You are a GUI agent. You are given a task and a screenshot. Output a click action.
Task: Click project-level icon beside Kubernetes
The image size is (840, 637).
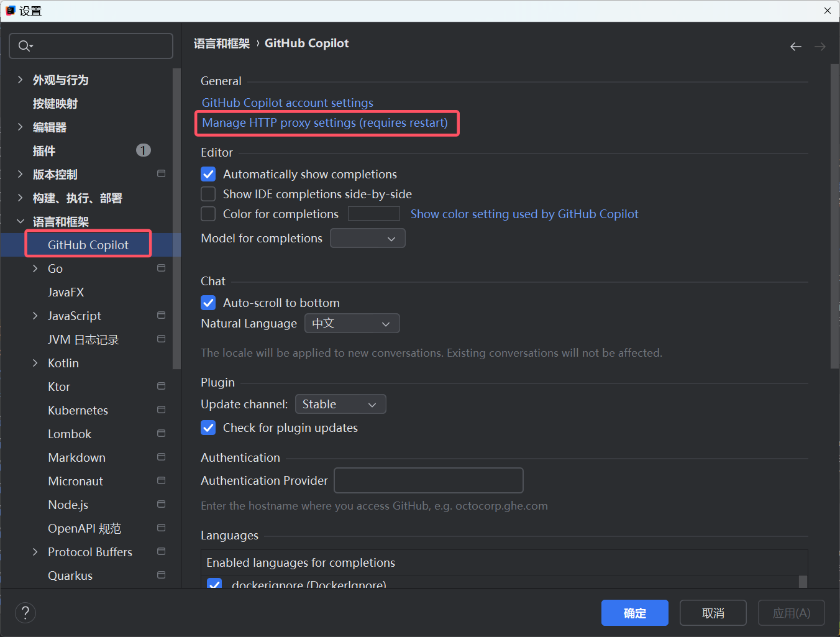162,410
